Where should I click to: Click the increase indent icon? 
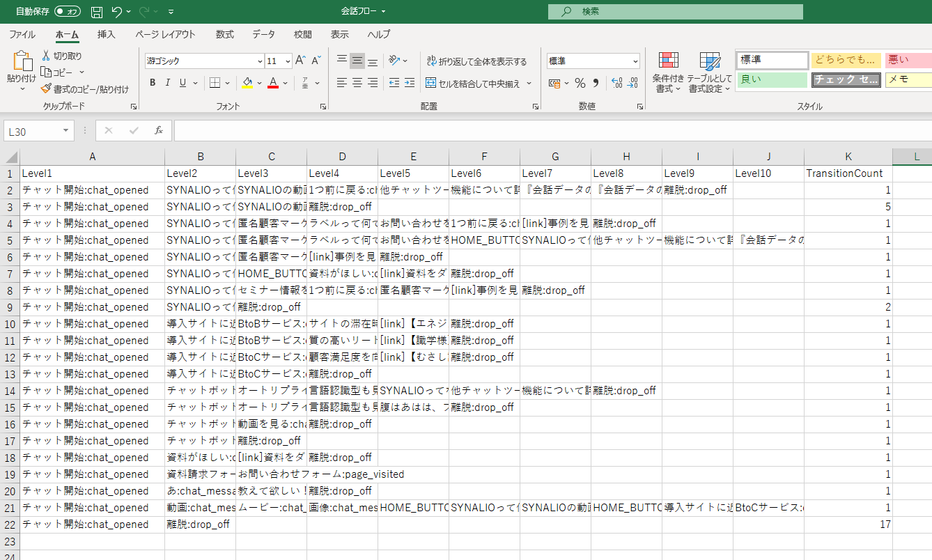[x=410, y=83]
